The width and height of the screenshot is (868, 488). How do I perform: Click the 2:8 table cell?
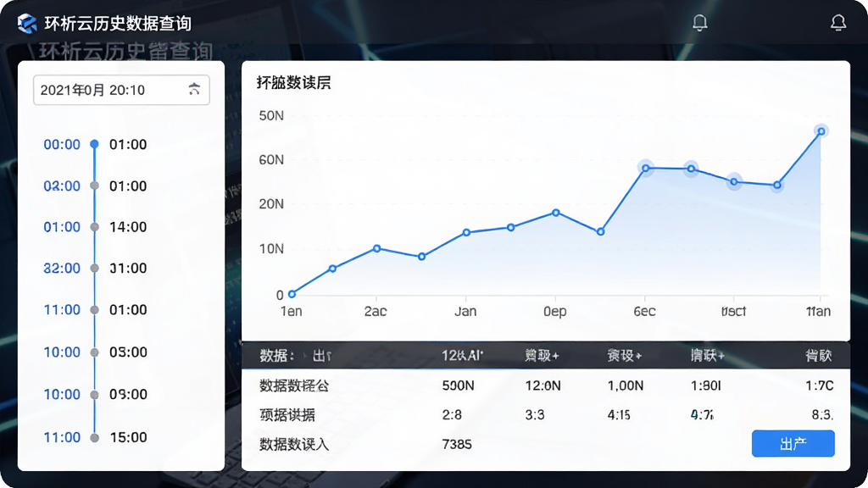452,415
